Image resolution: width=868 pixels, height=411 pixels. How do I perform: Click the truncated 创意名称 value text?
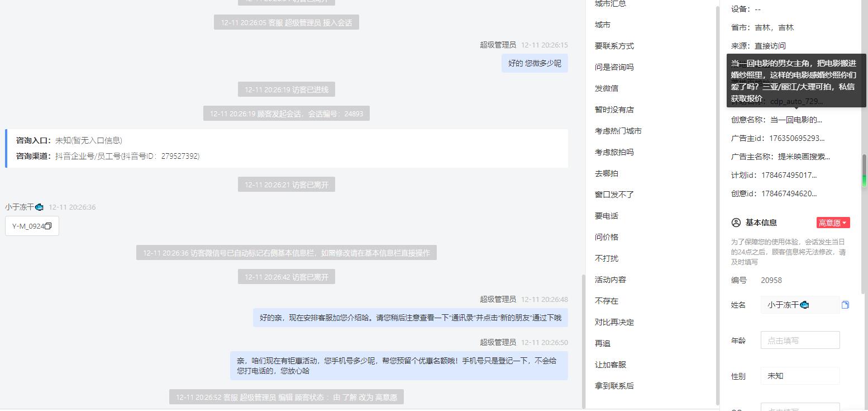tap(796, 120)
